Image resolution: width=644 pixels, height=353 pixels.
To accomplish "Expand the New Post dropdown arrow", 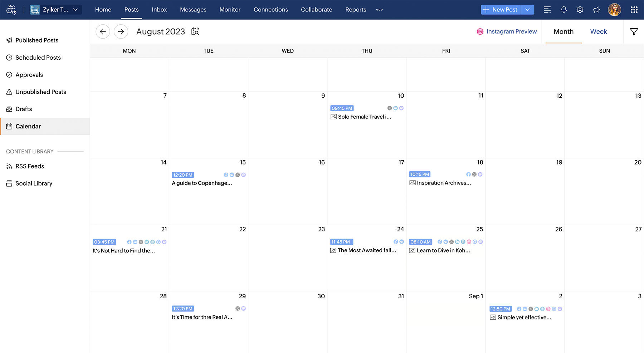I will pyautogui.click(x=528, y=10).
